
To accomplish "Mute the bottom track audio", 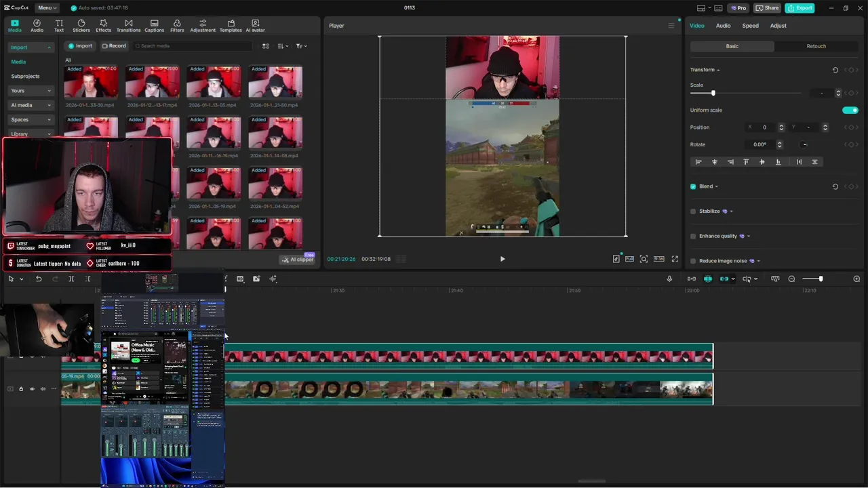I will pyautogui.click(x=43, y=389).
